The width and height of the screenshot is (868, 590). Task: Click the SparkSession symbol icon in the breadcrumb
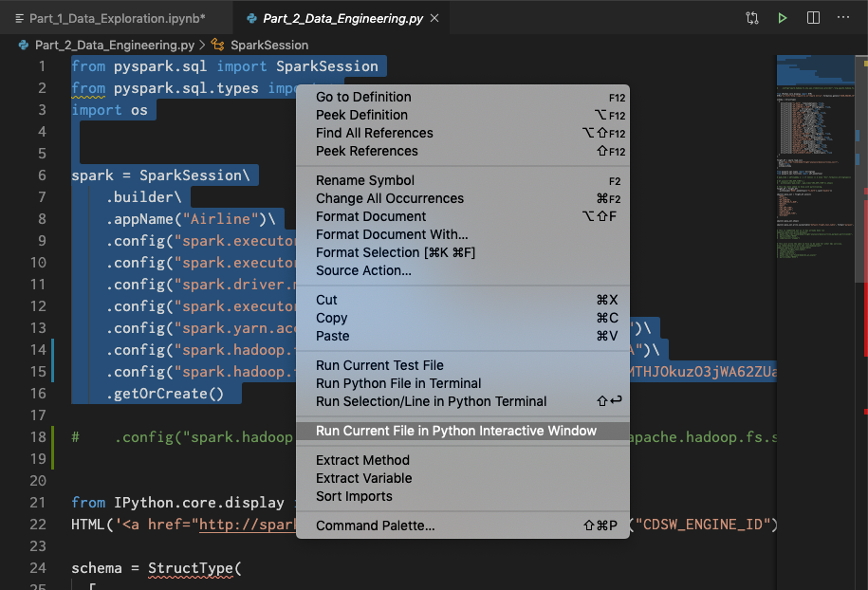click(217, 45)
